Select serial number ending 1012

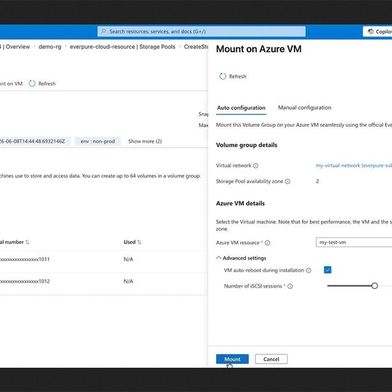(25, 281)
